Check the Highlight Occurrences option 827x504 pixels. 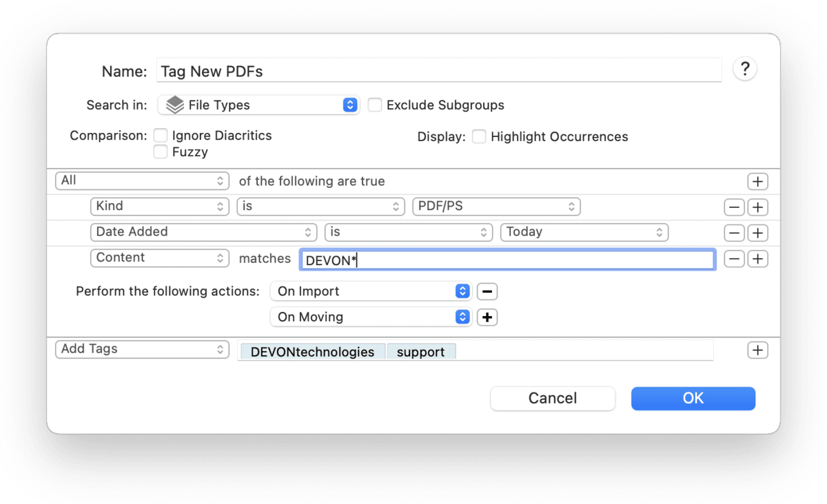point(479,136)
